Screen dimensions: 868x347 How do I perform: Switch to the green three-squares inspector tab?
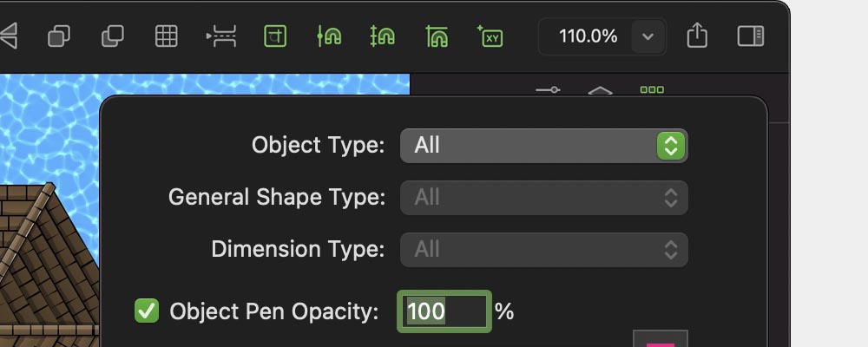tap(651, 89)
